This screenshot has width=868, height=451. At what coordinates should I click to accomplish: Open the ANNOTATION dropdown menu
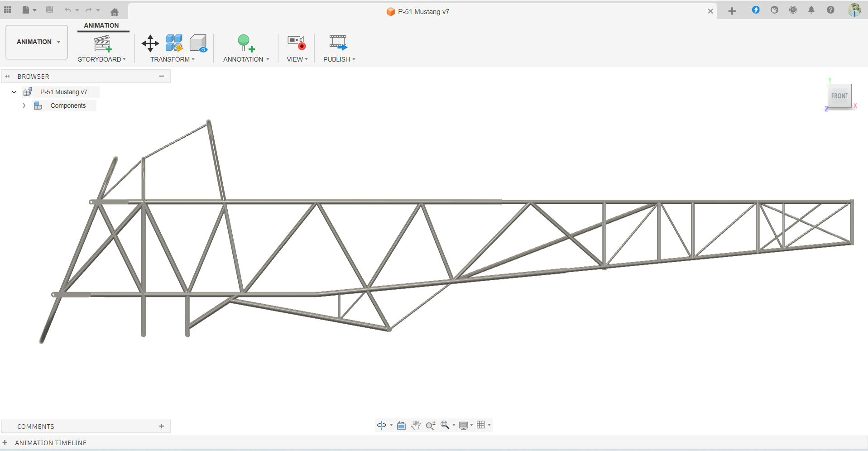pos(246,59)
